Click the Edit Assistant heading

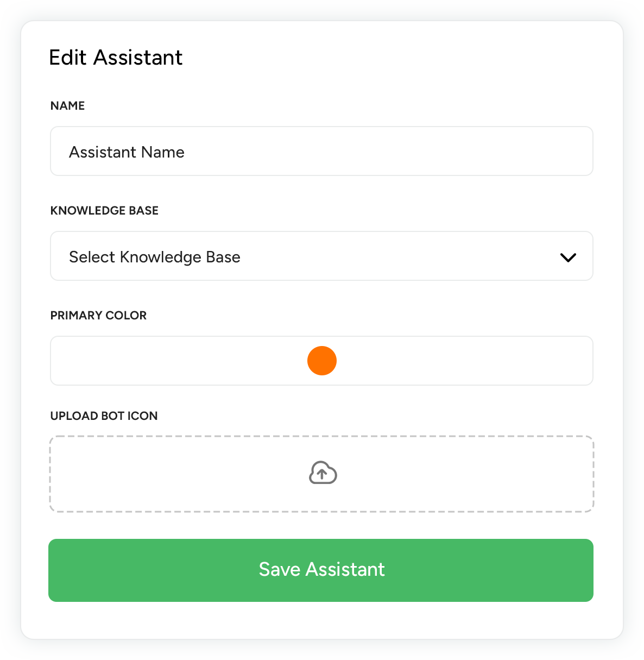(x=116, y=58)
